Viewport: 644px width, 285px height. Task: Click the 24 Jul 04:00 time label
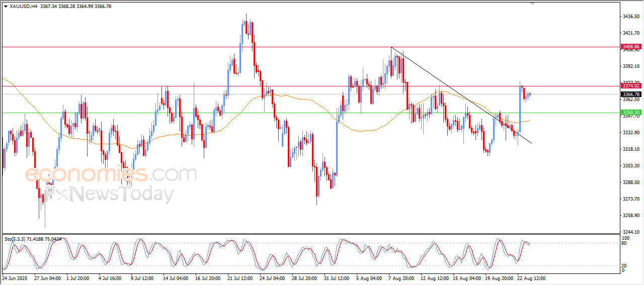tap(272, 278)
